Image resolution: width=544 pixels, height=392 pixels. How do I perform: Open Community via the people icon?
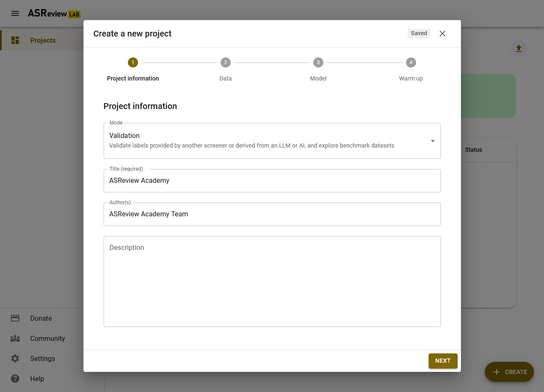tap(15, 338)
